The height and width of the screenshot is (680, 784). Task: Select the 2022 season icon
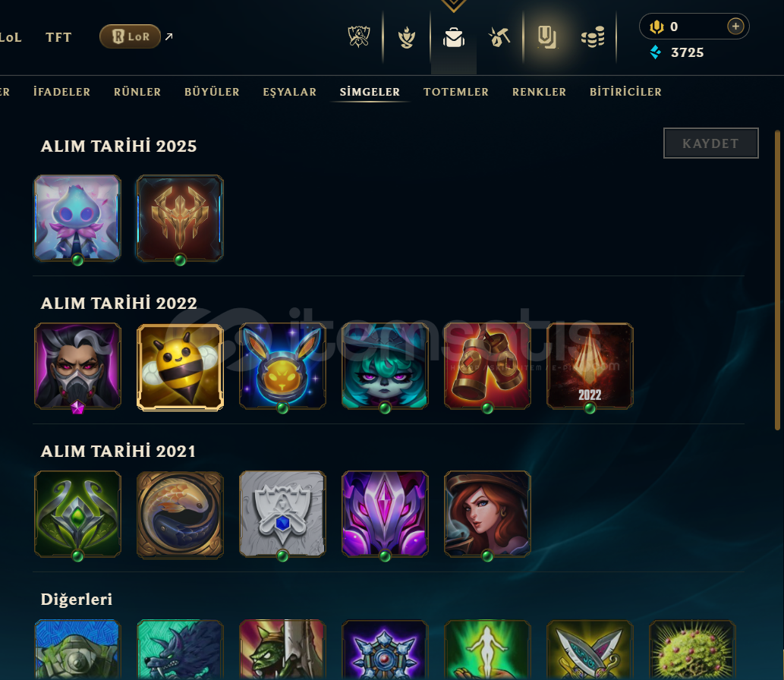590,367
